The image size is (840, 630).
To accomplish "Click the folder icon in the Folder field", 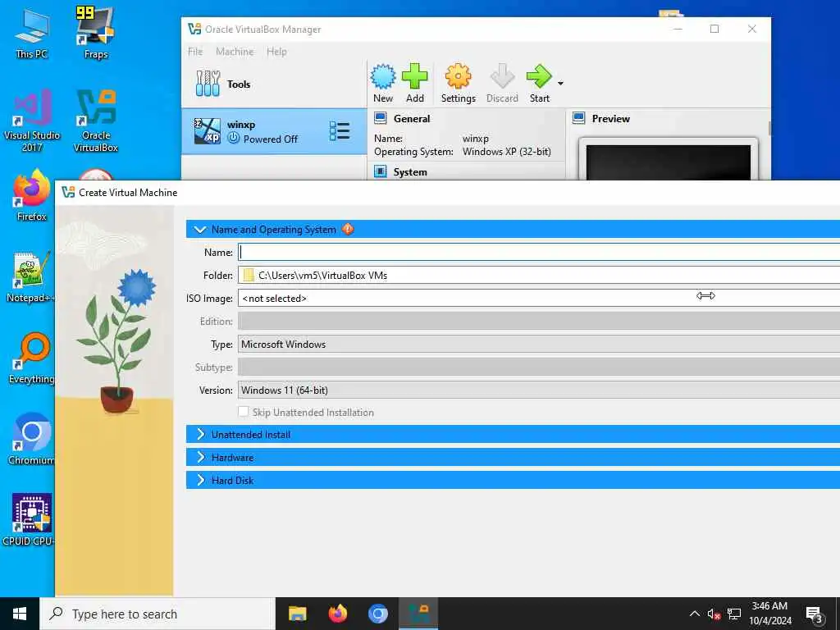I will click(248, 275).
